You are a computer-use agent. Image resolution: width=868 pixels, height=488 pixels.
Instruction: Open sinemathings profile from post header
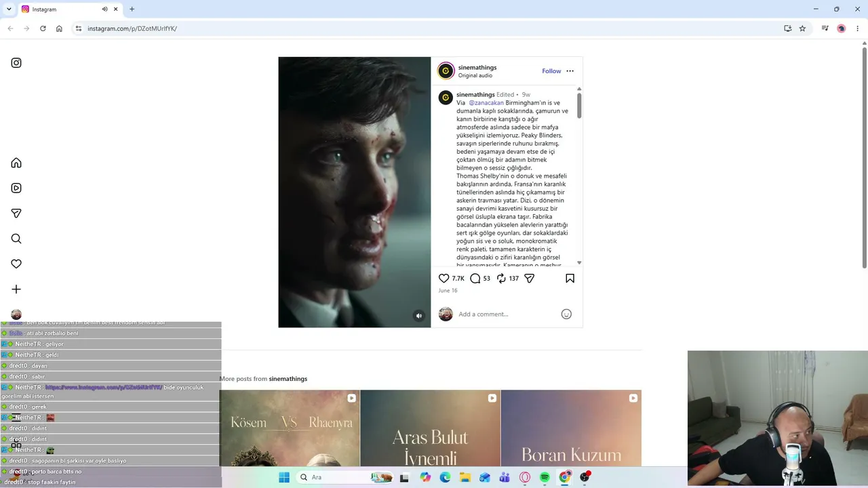(x=477, y=67)
